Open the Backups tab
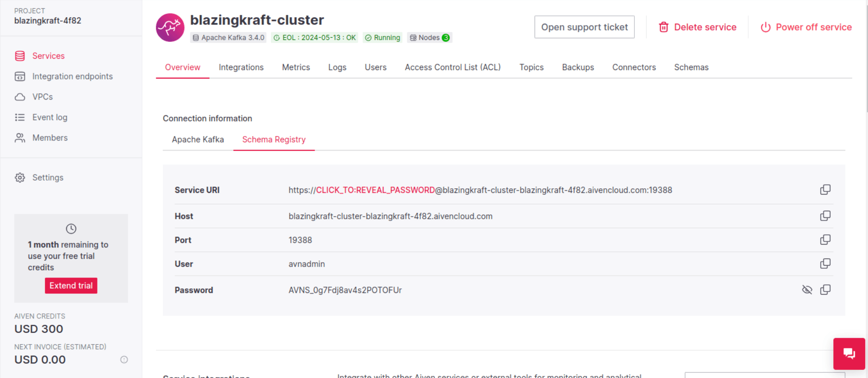The width and height of the screenshot is (868, 378). pos(578,67)
